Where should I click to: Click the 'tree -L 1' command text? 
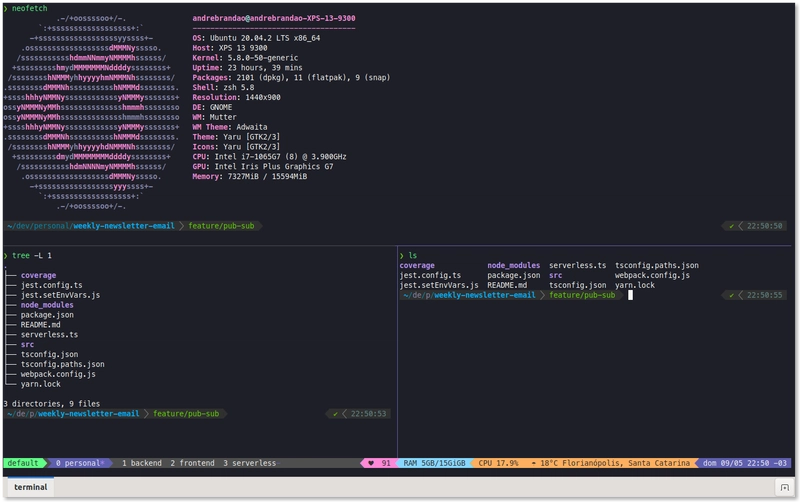click(32, 256)
